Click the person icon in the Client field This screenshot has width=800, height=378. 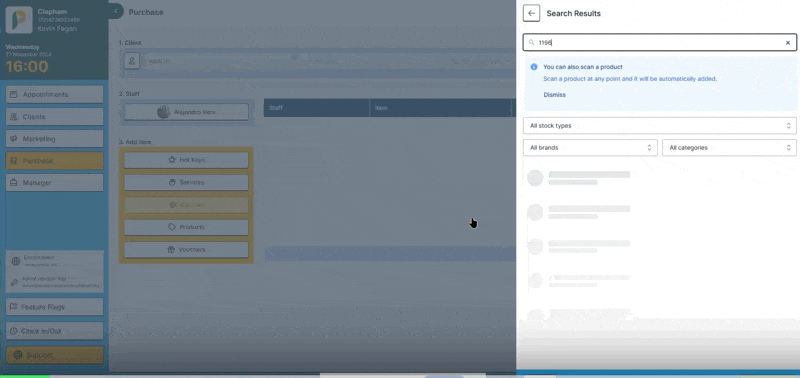[x=132, y=61]
